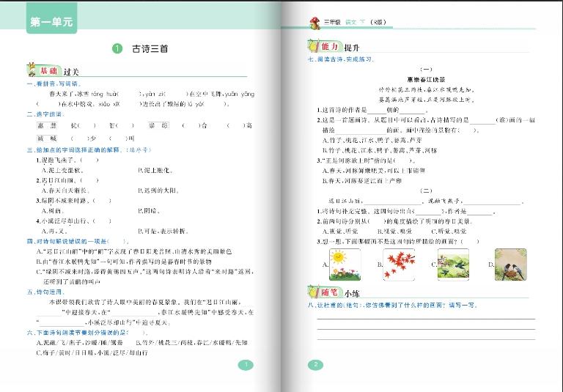Click the 第一单元 unit tab
The image size is (563, 392).
(51, 23)
